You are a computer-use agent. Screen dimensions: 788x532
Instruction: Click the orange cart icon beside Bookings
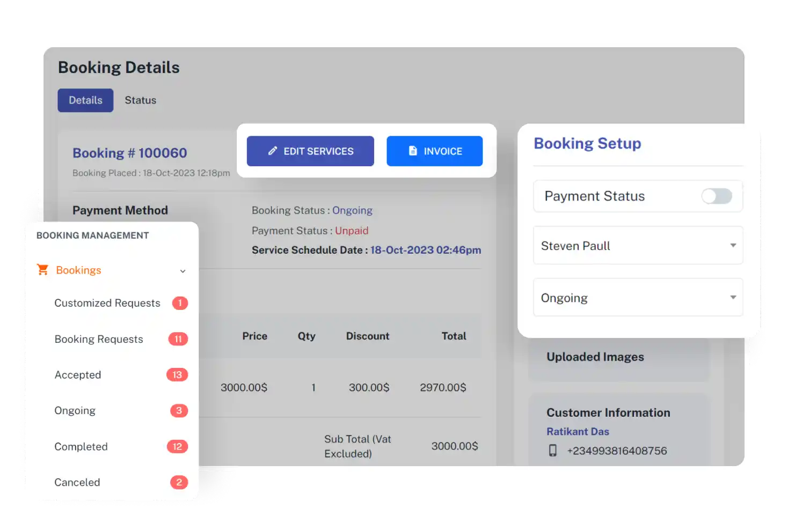(43, 270)
